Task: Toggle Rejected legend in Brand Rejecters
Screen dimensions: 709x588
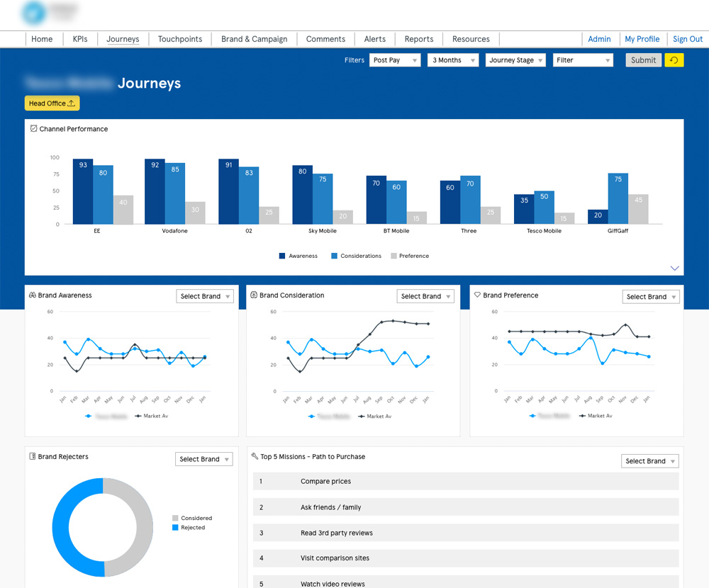Action: [189, 528]
